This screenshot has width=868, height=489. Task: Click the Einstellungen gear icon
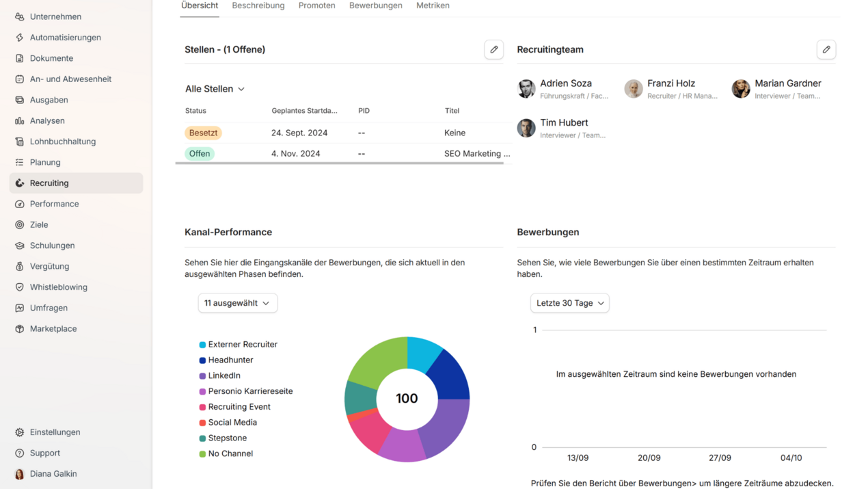pyautogui.click(x=19, y=432)
